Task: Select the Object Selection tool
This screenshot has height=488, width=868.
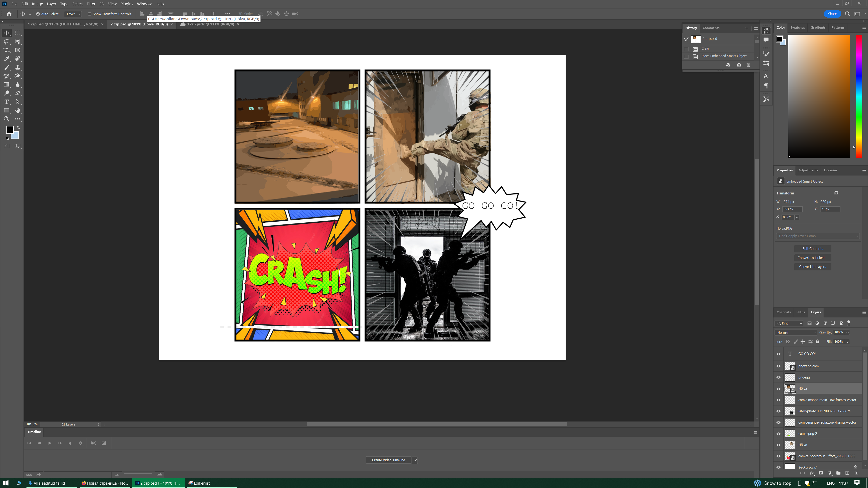Action: (x=18, y=42)
